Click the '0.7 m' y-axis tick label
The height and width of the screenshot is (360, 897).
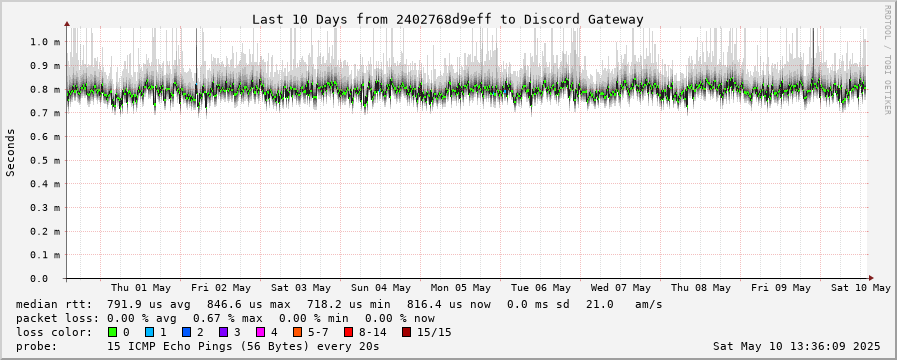pyautogui.click(x=45, y=113)
